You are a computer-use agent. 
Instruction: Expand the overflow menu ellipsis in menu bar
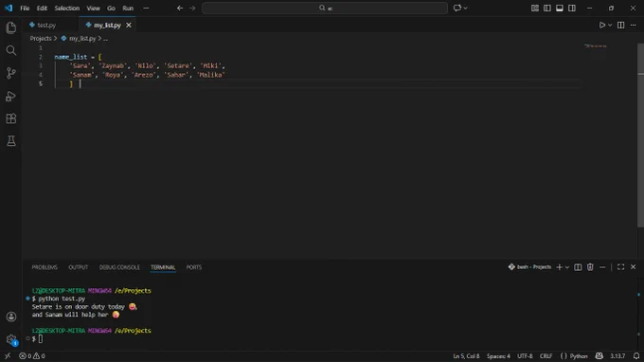click(146, 8)
